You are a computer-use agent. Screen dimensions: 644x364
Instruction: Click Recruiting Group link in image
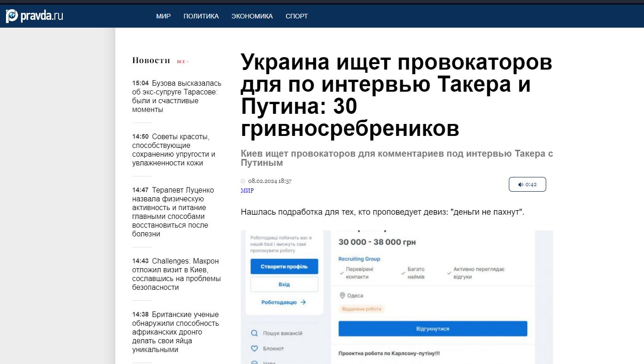[359, 259]
